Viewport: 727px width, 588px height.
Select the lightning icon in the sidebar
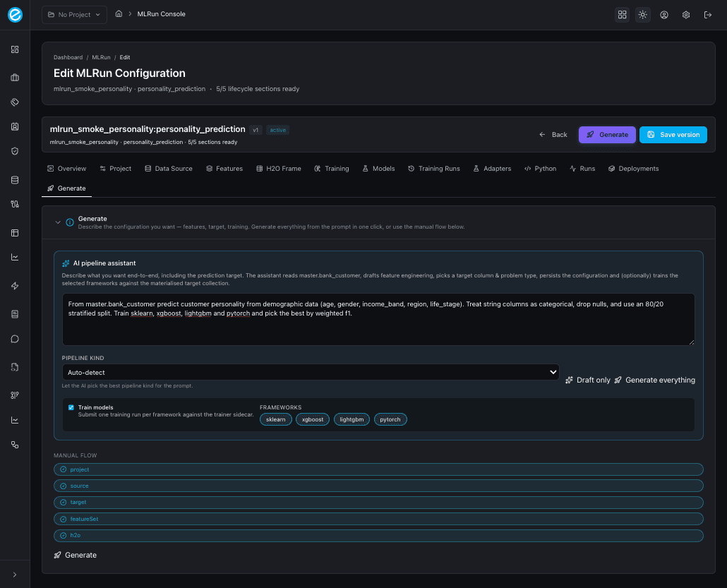14,285
